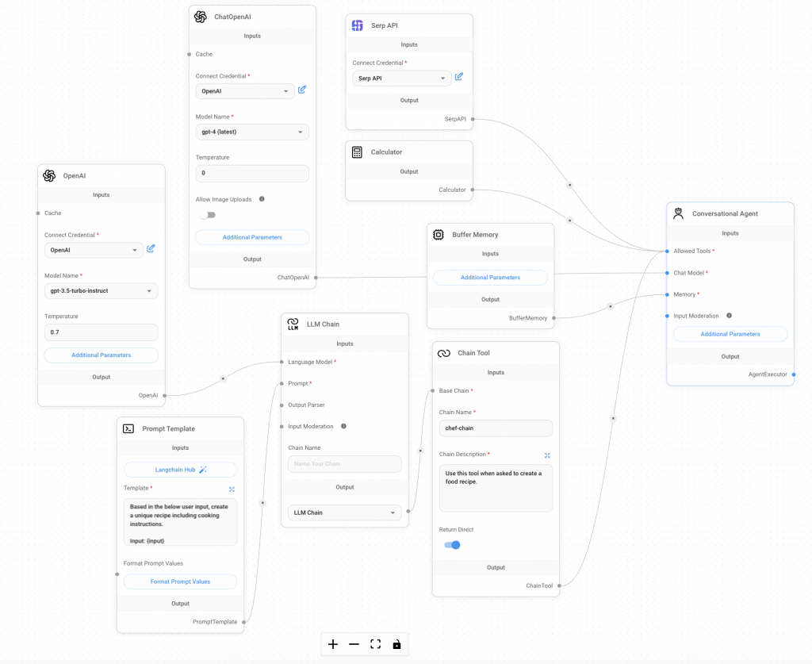
Task: Click the Allowed Tools input anchor
Action: pos(667,251)
